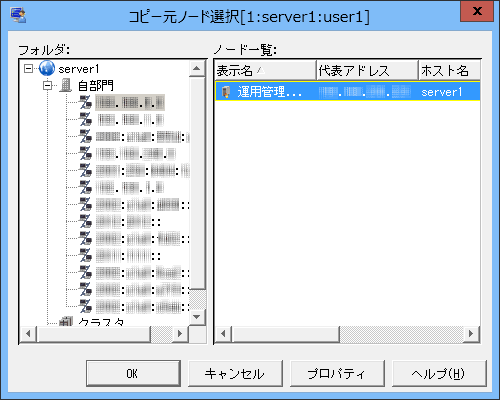
Task: Select server1 label in folder tree
Action: click(79, 69)
